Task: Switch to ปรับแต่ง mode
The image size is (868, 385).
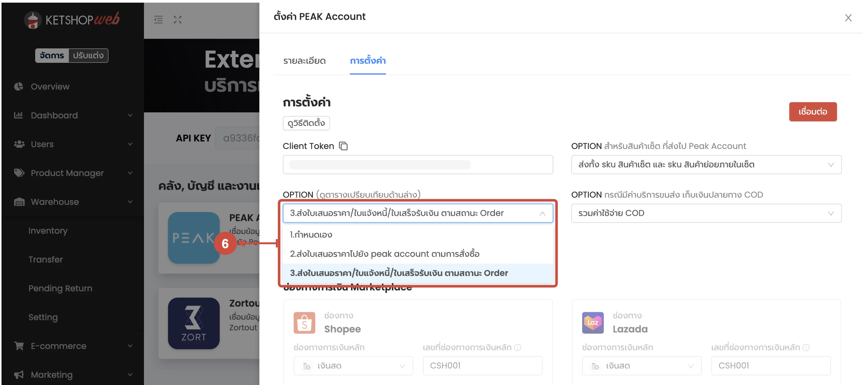Action: pyautogui.click(x=89, y=56)
